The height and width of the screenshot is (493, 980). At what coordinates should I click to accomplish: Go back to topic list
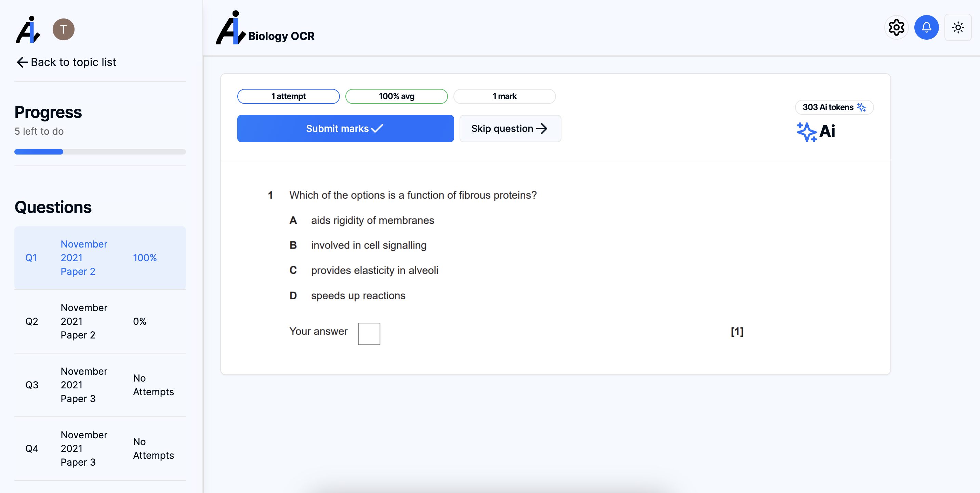pos(67,62)
